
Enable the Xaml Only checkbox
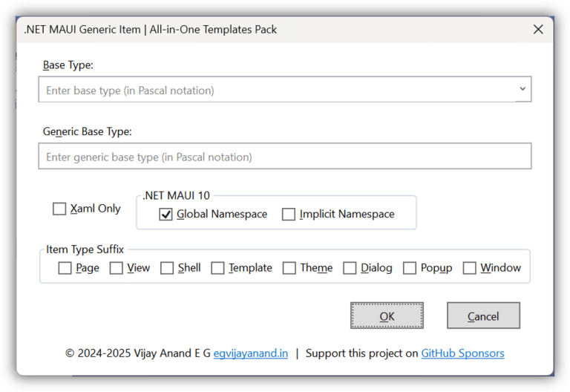[59, 209]
